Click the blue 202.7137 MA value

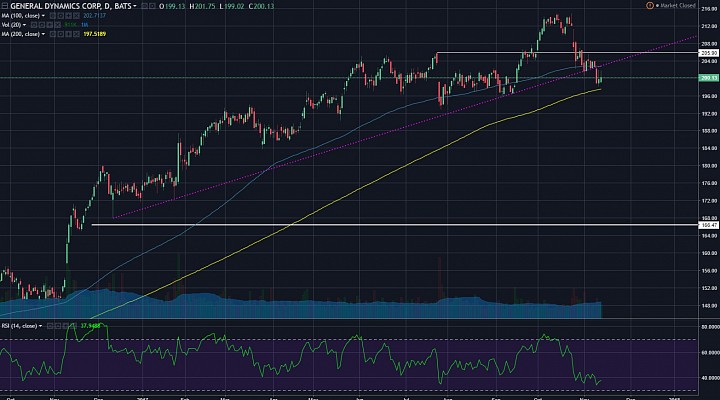(x=95, y=16)
